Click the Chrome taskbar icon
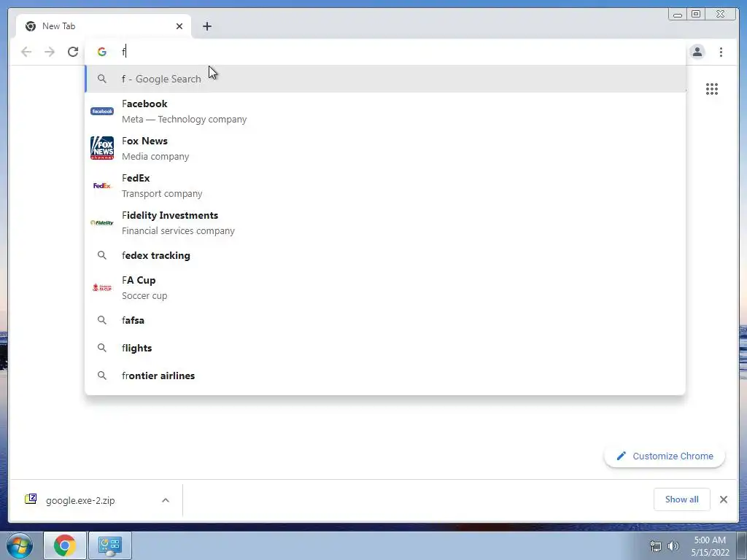Image resolution: width=747 pixels, height=560 pixels. tap(65, 545)
